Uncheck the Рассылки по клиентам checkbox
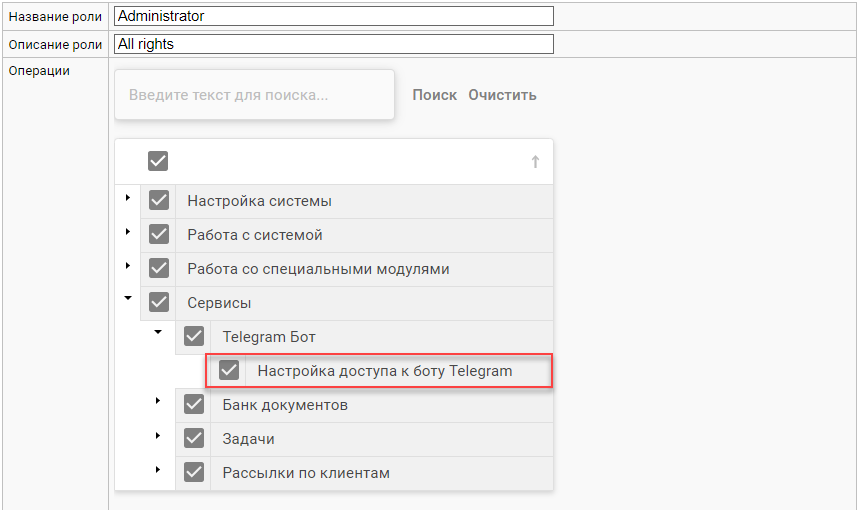 point(194,473)
